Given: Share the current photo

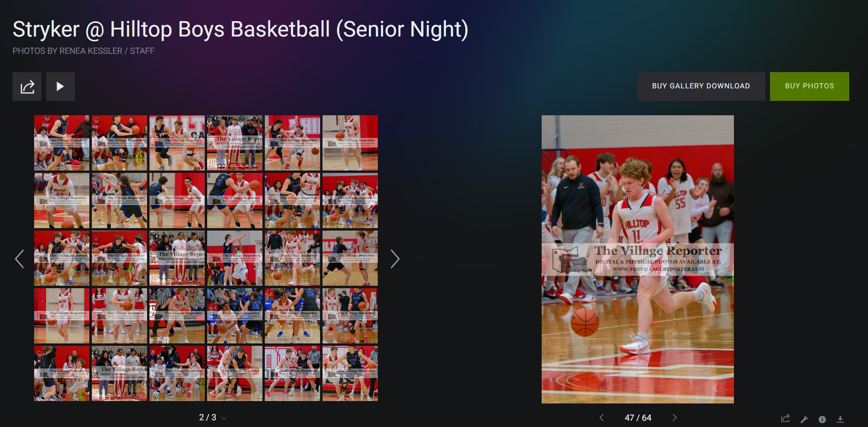Looking at the screenshot, I should tap(785, 419).
